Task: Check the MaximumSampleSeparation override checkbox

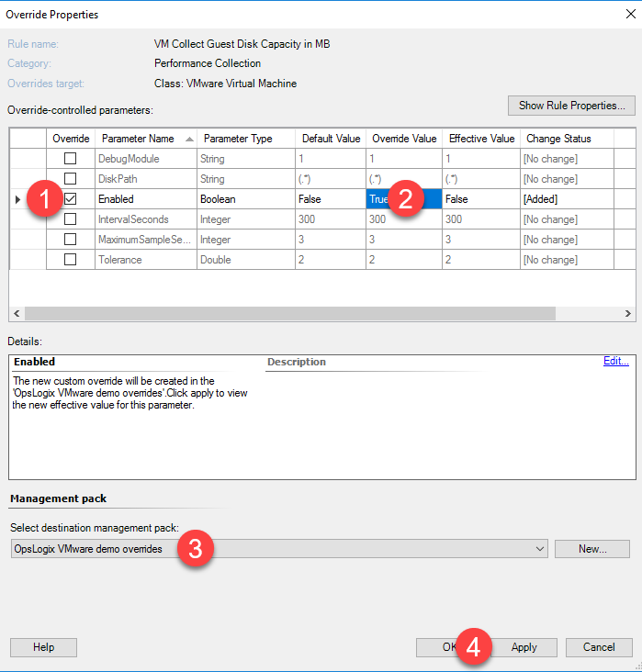Action: [x=71, y=240]
